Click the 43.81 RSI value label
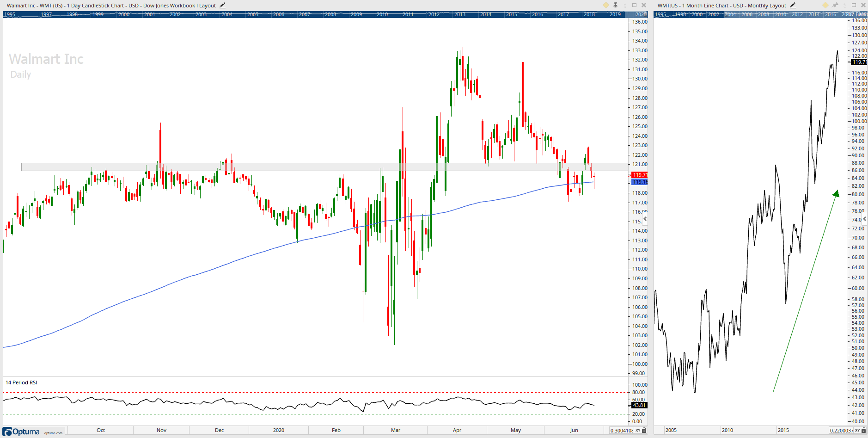Image resolution: width=868 pixels, height=438 pixels. pyautogui.click(x=639, y=405)
